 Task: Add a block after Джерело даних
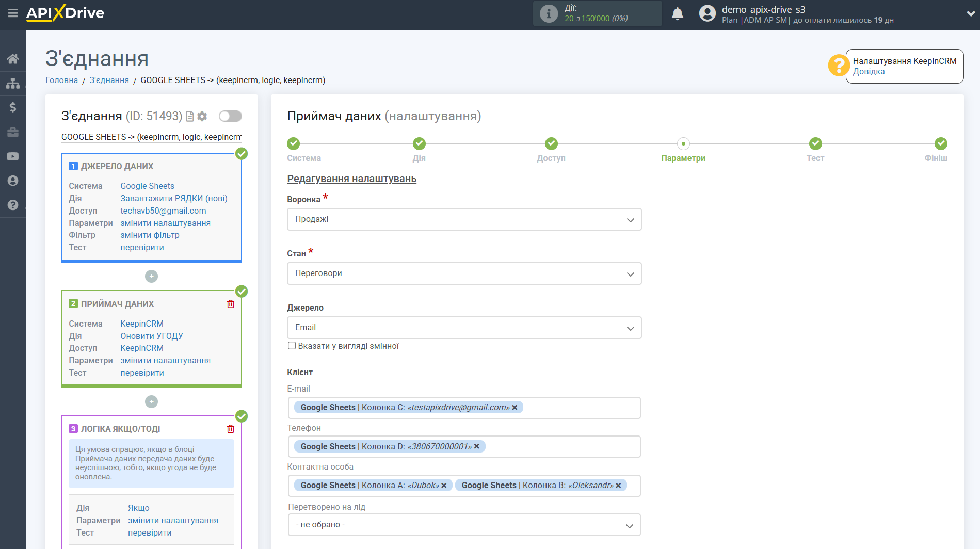coord(151,277)
